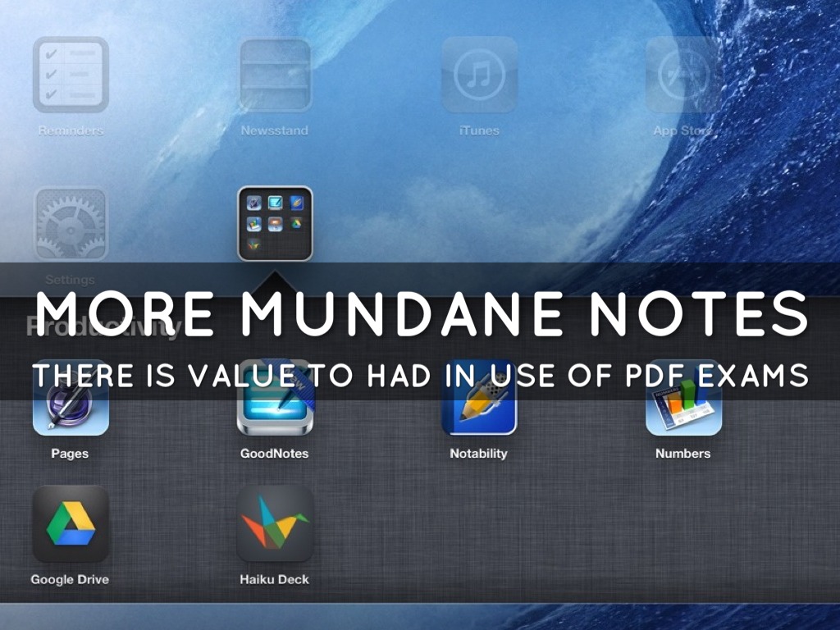
Task: Click the "Newsstand" text label
Action: (274, 130)
